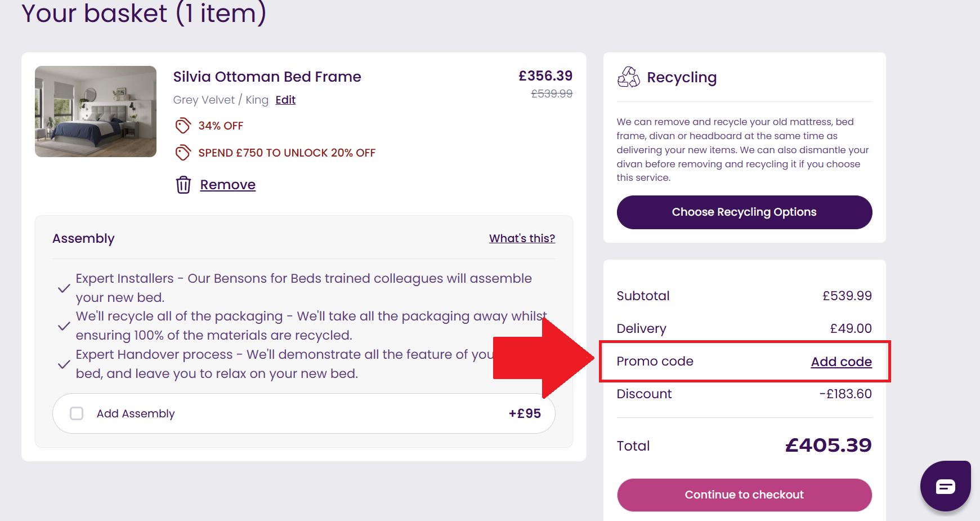Click the Recycling section heading
The height and width of the screenshot is (521, 980).
(682, 77)
